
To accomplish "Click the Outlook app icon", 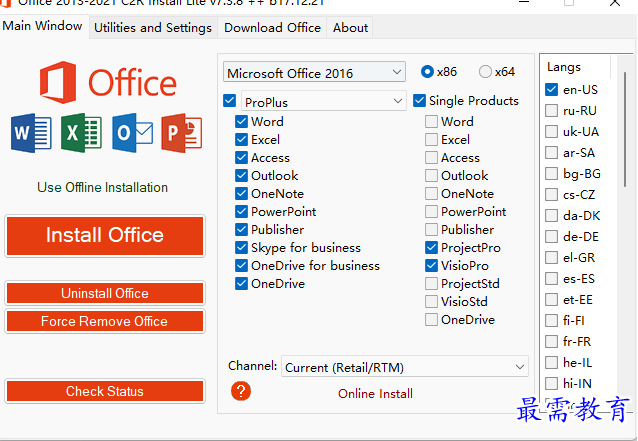I will (132, 133).
